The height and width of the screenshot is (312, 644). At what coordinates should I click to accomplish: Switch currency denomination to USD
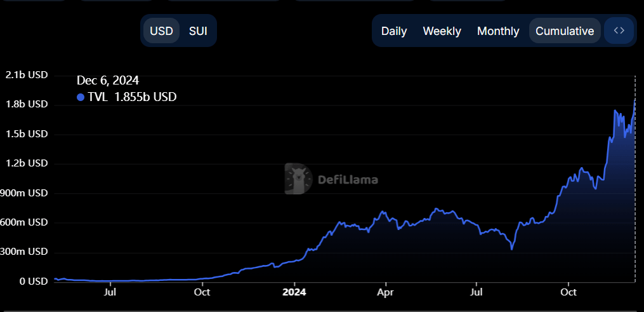(161, 31)
